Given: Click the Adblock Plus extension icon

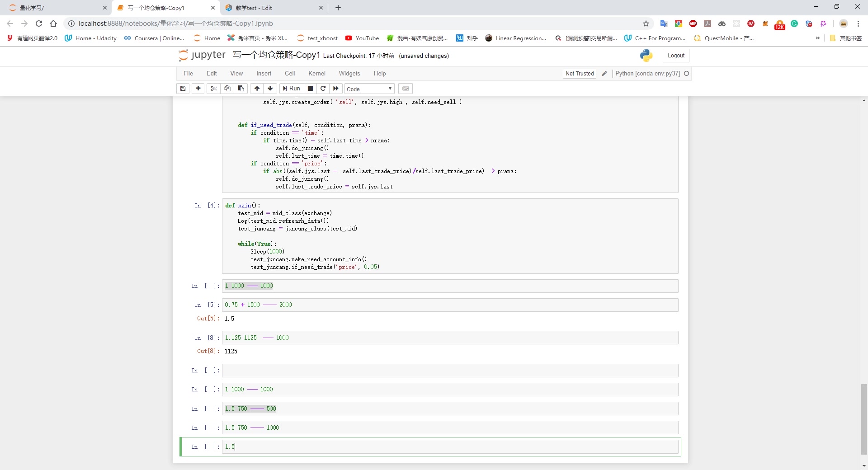Looking at the screenshot, I should point(693,23).
